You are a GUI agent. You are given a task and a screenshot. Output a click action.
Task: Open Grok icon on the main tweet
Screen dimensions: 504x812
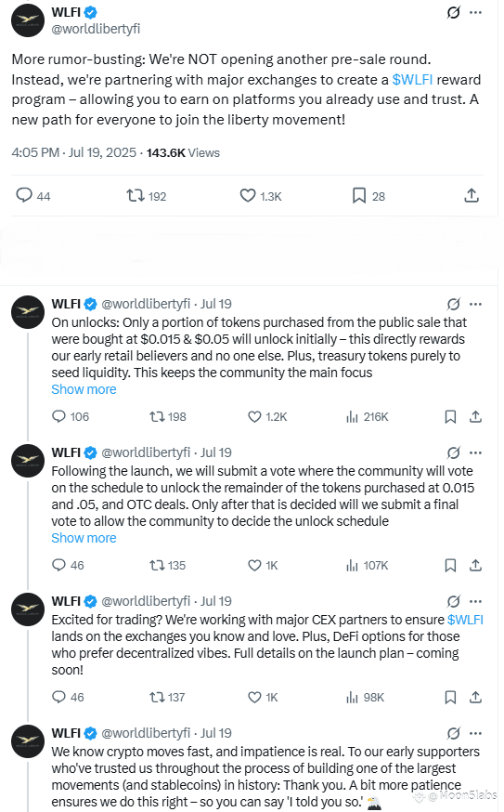coord(453,12)
